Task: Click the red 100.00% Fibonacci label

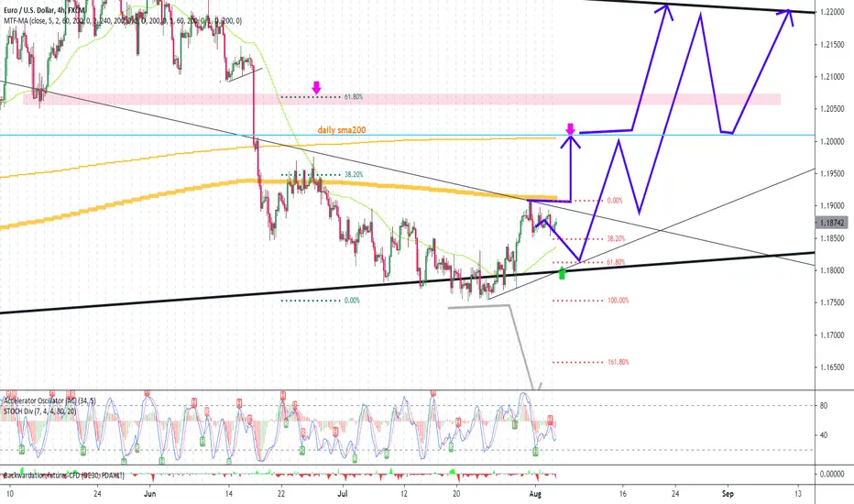Action: pos(619,301)
